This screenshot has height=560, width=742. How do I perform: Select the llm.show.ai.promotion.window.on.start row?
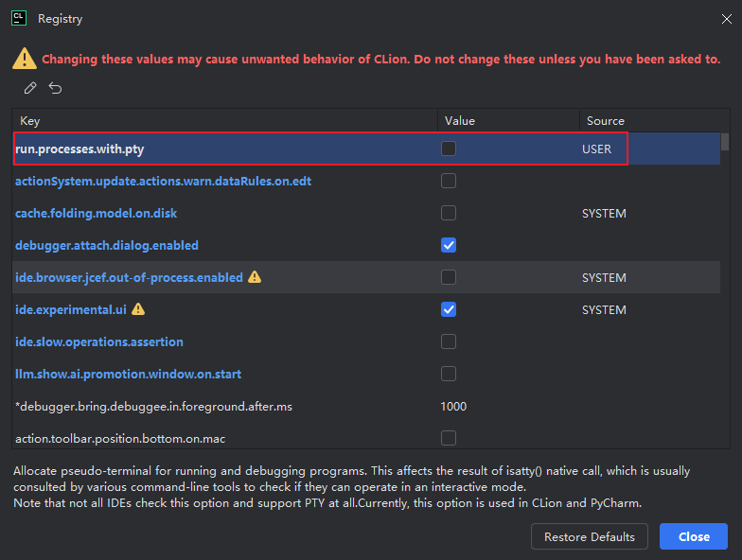(x=128, y=374)
